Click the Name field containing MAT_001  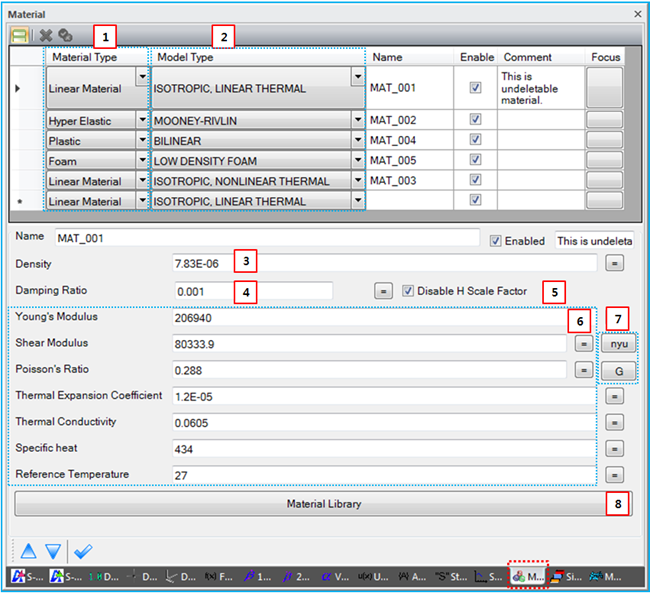(267, 238)
